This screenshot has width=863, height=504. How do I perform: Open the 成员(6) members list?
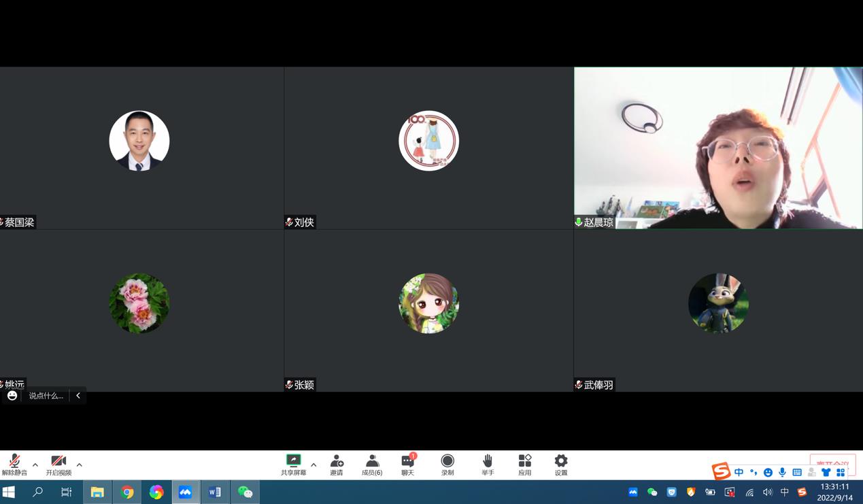(x=372, y=465)
